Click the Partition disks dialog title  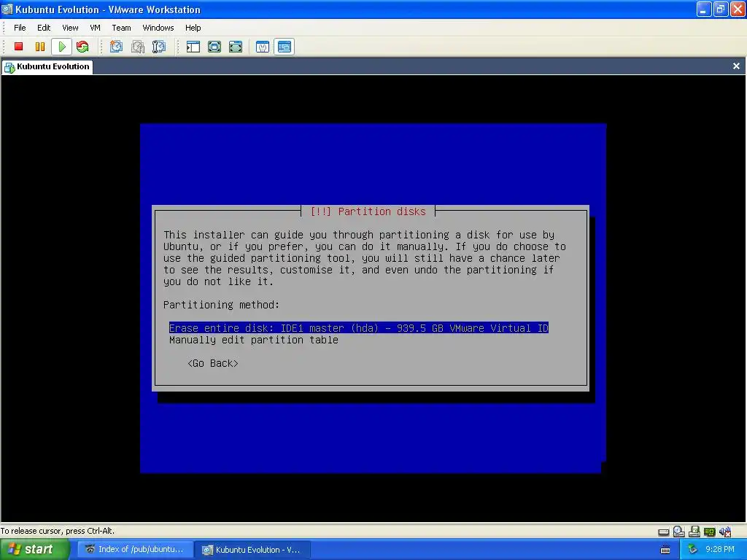[x=368, y=211]
